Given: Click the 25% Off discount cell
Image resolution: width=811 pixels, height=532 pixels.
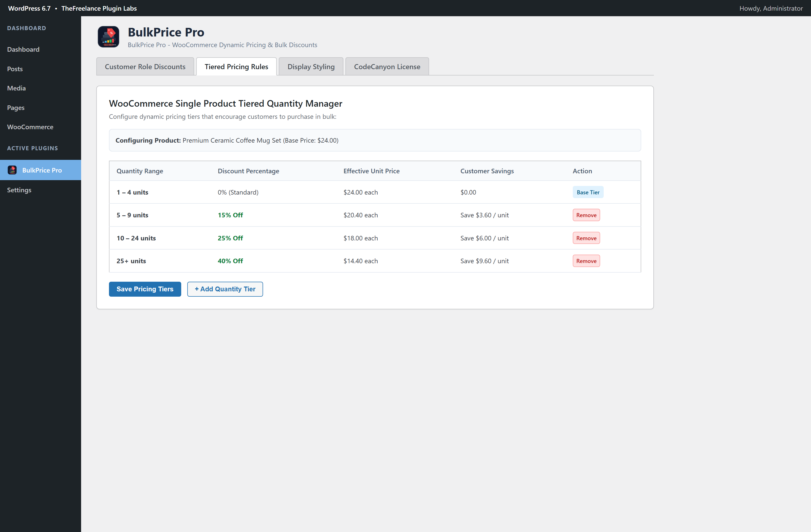Looking at the screenshot, I should click(230, 238).
